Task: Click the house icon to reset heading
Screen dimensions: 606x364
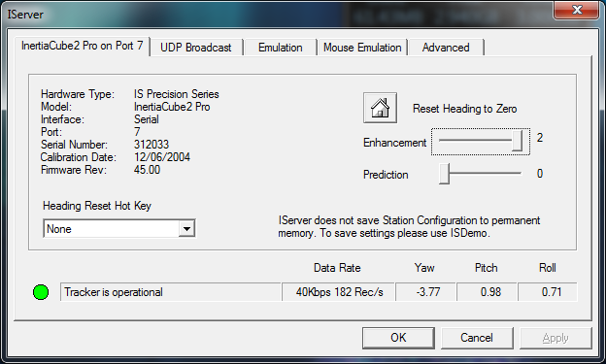Action: pyautogui.click(x=380, y=108)
